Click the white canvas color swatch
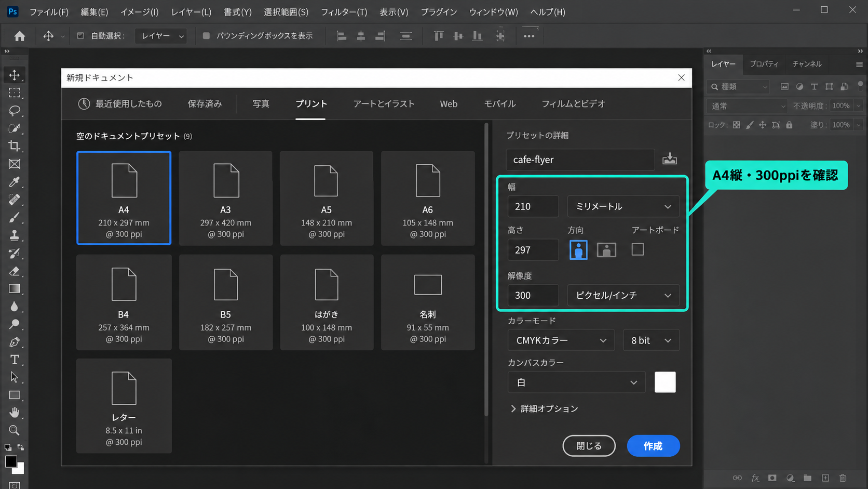The height and width of the screenshot is (489, 868). pyautogui.click(x=665, y=382)
